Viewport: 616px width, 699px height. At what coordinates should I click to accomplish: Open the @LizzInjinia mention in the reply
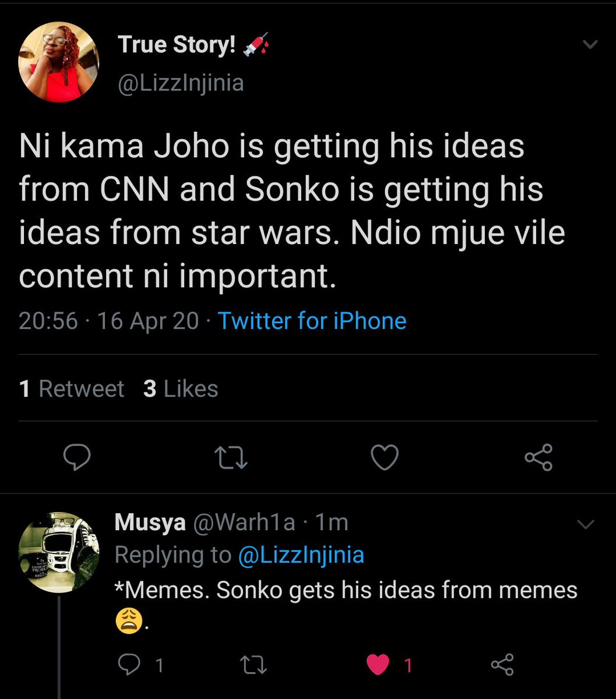click(x=301, y=555)
